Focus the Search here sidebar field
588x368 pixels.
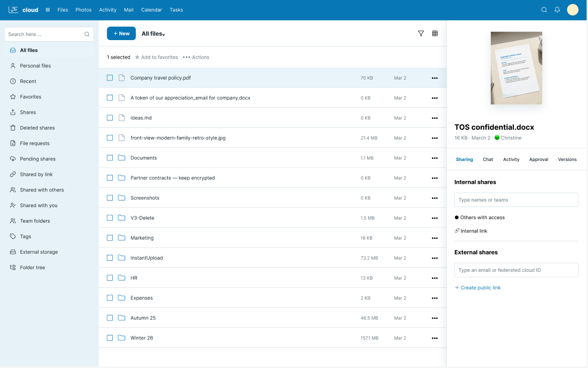point(49,34)
